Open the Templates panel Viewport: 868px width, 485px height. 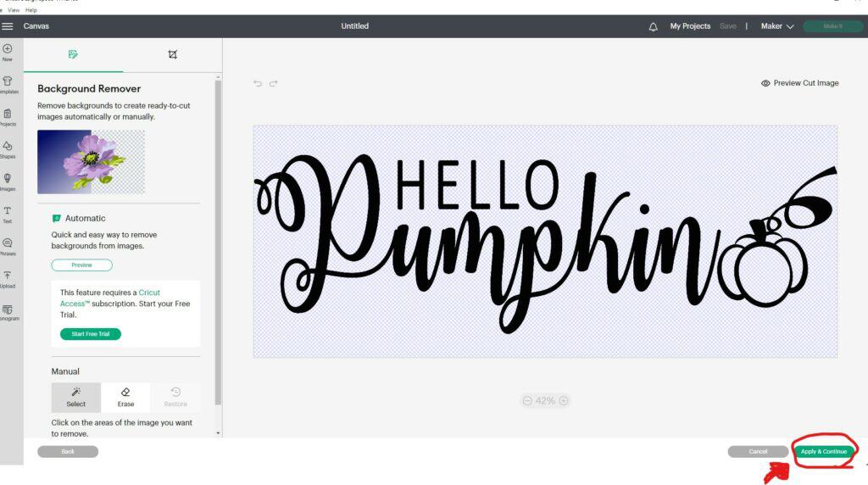8,85
